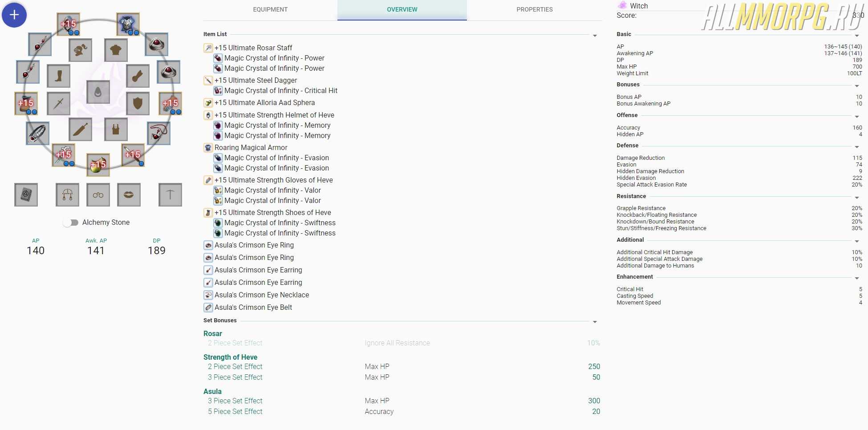Click +15 Ultimate Strength Helmet of Heve
This screenshot has width=868, height=430.
pyautogui.click(x=274, y=115)
